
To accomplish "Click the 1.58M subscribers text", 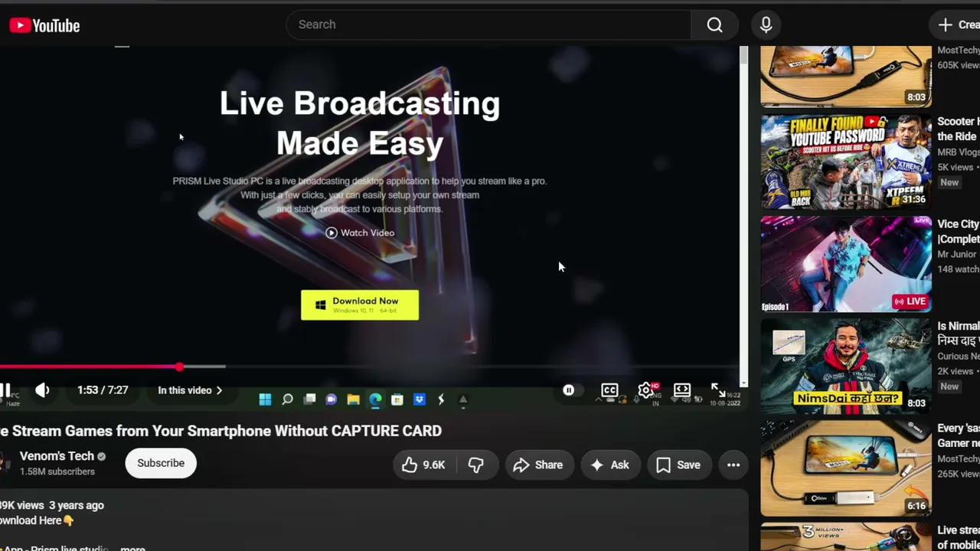I will (x=57, y=471).
